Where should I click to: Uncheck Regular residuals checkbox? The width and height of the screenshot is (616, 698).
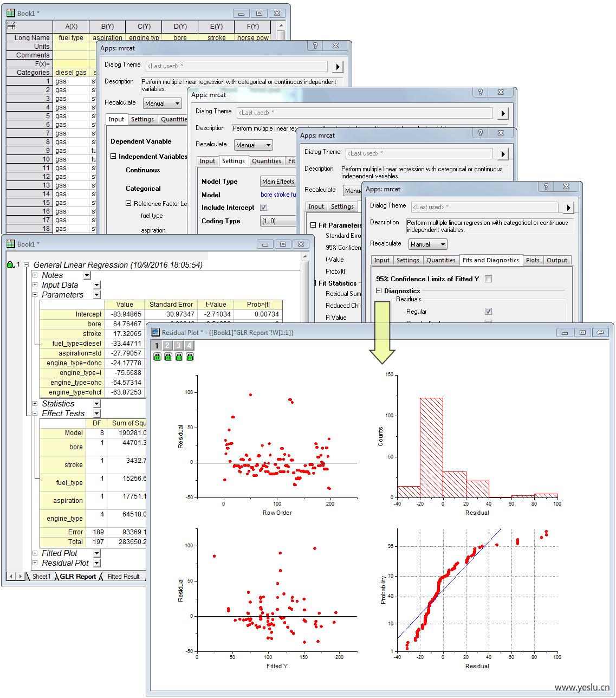click(488, 312)
